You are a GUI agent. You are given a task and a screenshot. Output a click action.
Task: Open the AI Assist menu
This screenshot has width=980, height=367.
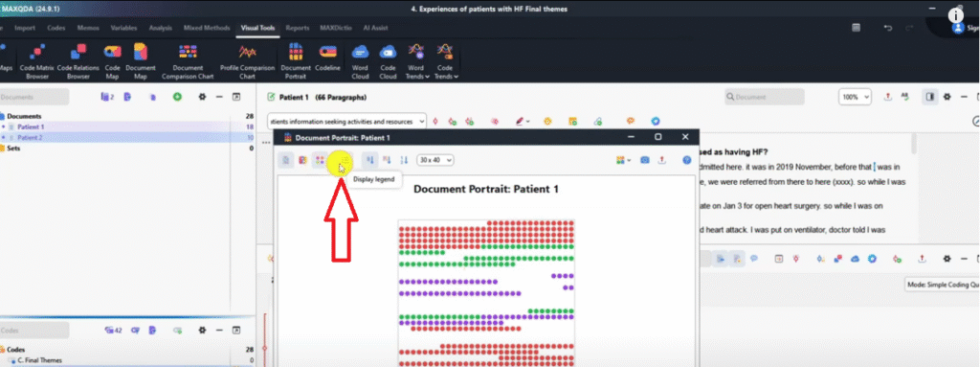(375, 28)
